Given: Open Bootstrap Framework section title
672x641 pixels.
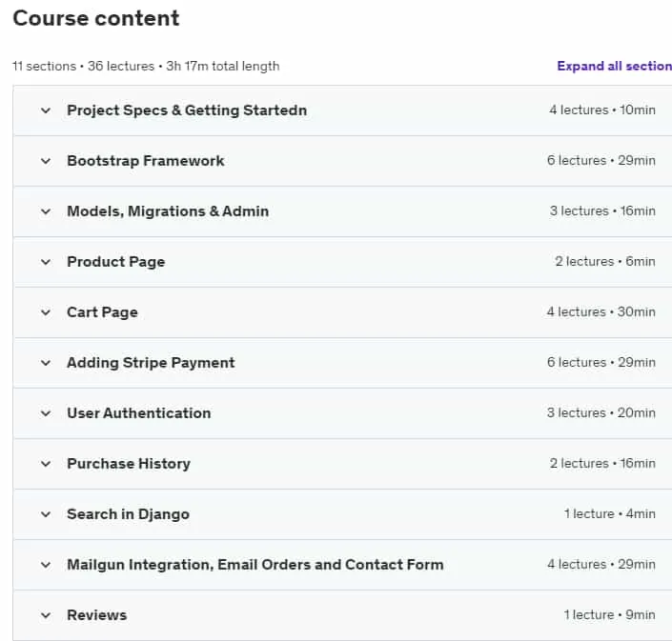Looking at the screenshot, I should pyautogui.click(x=145, y=161).
